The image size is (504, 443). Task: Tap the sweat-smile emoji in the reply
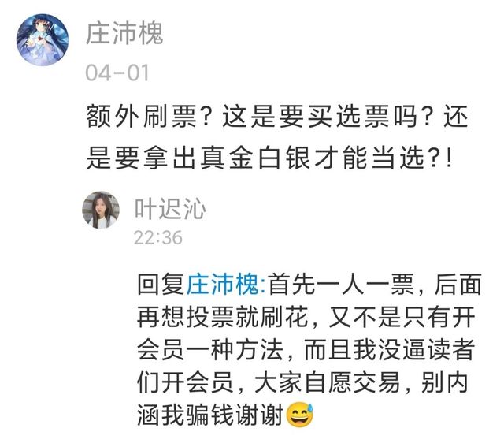[x=300, y=415]
